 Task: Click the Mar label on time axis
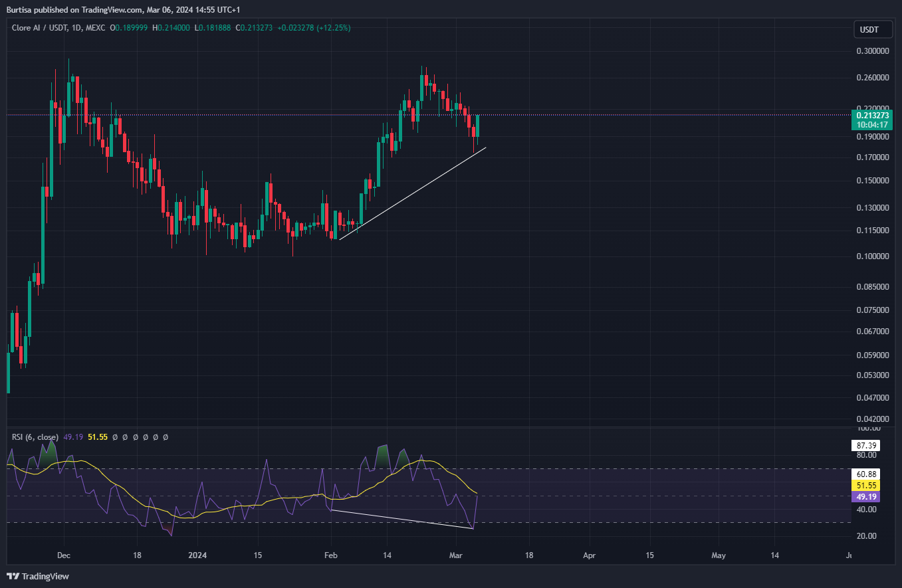coord(455,555)
